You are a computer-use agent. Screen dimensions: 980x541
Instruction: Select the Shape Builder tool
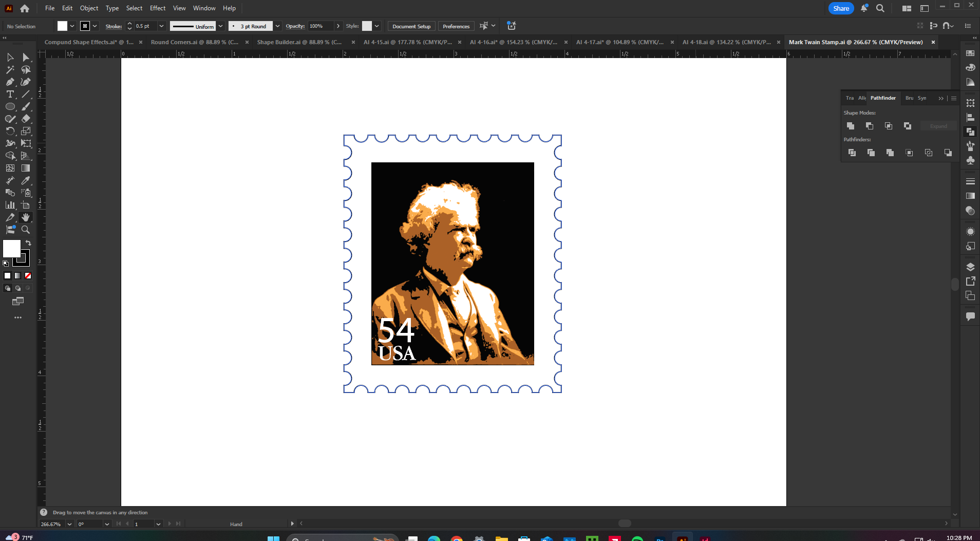pyautogui.click(x=10, y=156)
